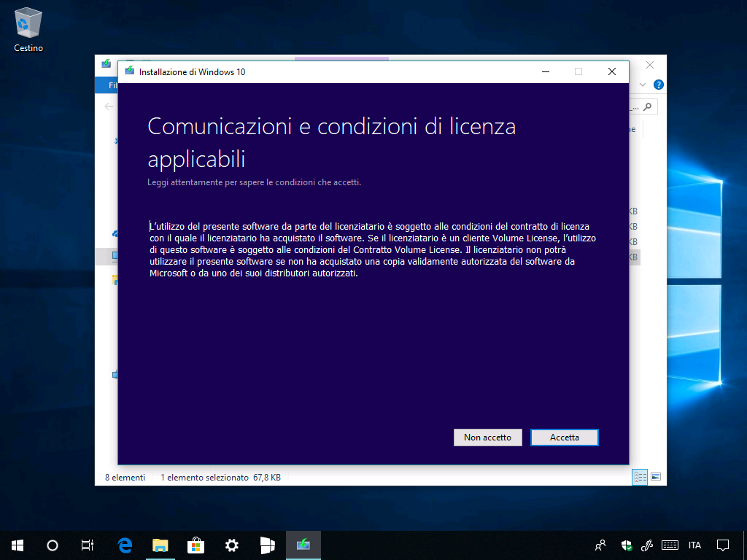Click '1 elemento selezionato 67,8 KB' status text
This screenshot has width=747, height=560.
coord(220,477)
